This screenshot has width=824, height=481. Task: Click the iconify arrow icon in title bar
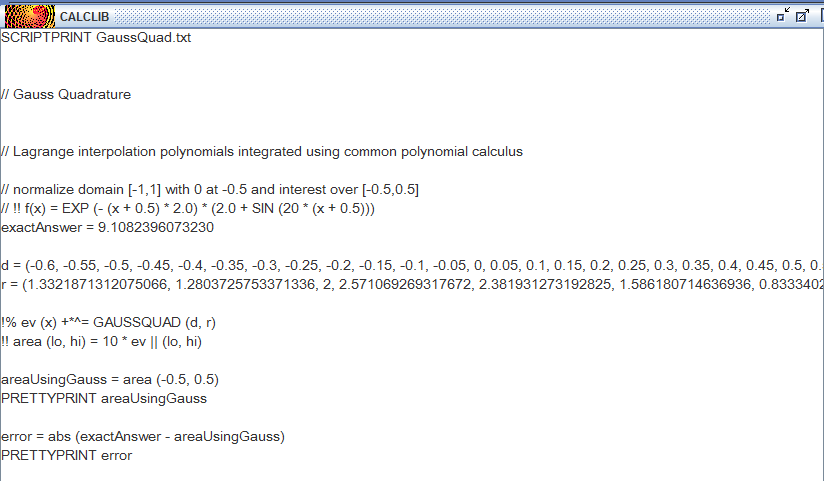[x=783, y=15]
